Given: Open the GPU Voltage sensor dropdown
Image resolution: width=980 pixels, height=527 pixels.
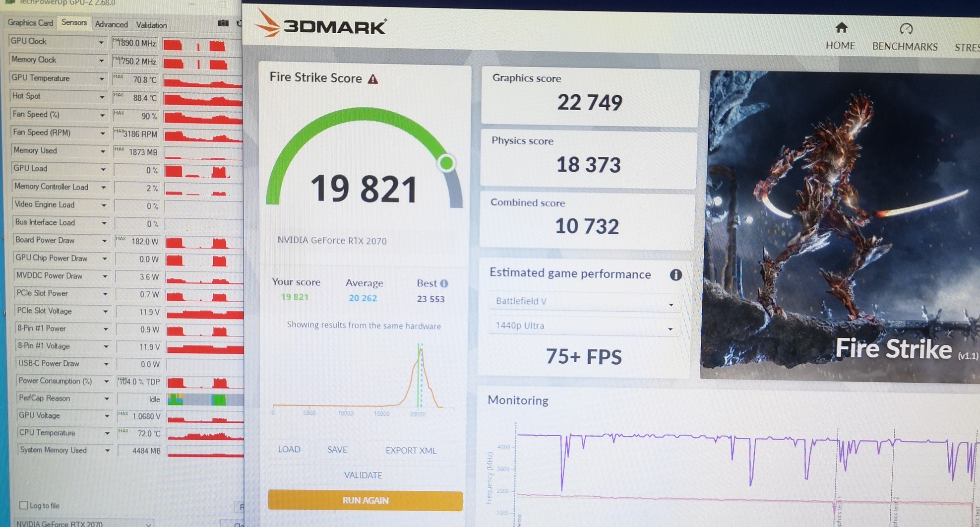Looking at the screenshot, I should (107, 416).
